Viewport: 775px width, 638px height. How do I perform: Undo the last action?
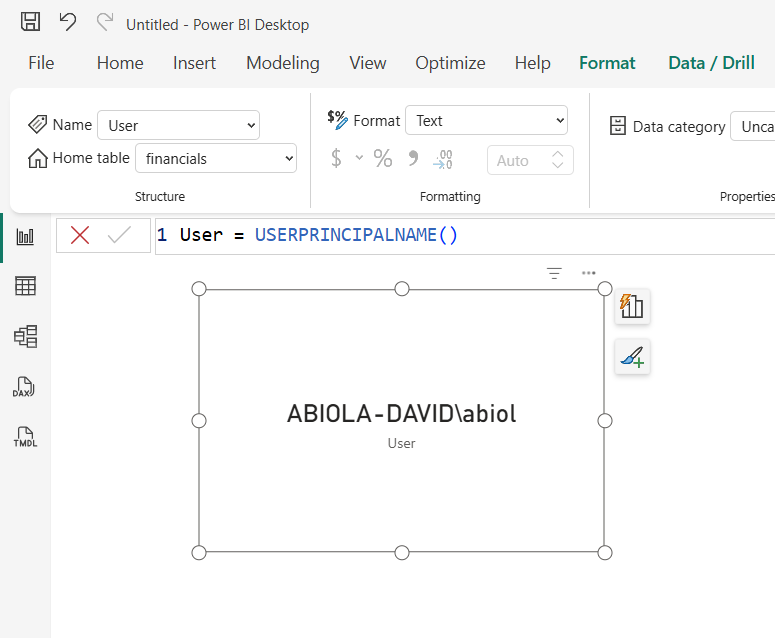68,22
